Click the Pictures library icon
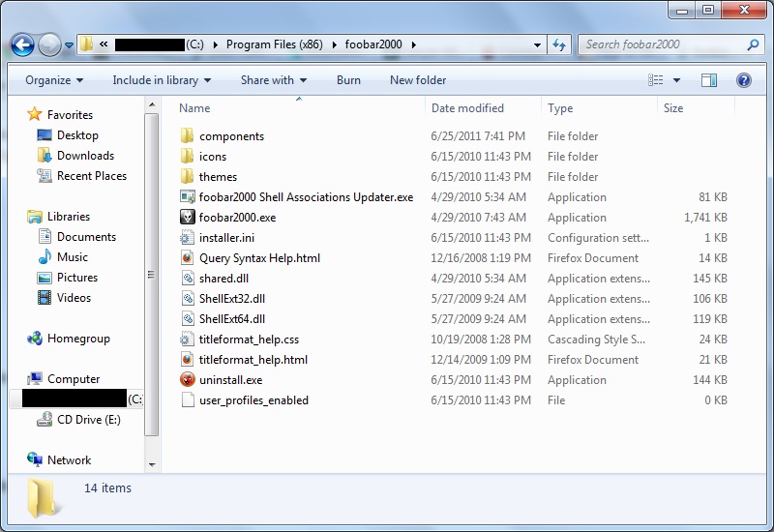The image size is (774, 532). click(x=45, y=278)
